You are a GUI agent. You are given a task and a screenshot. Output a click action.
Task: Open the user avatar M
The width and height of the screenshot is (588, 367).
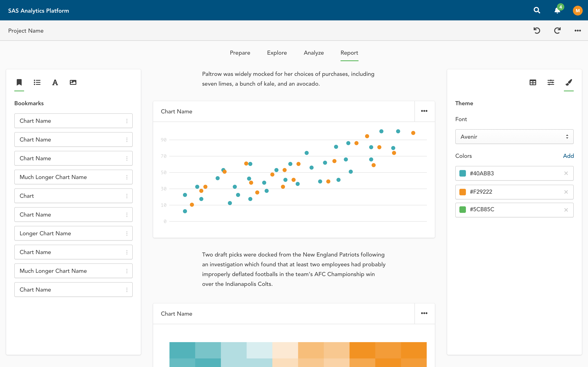577,10
